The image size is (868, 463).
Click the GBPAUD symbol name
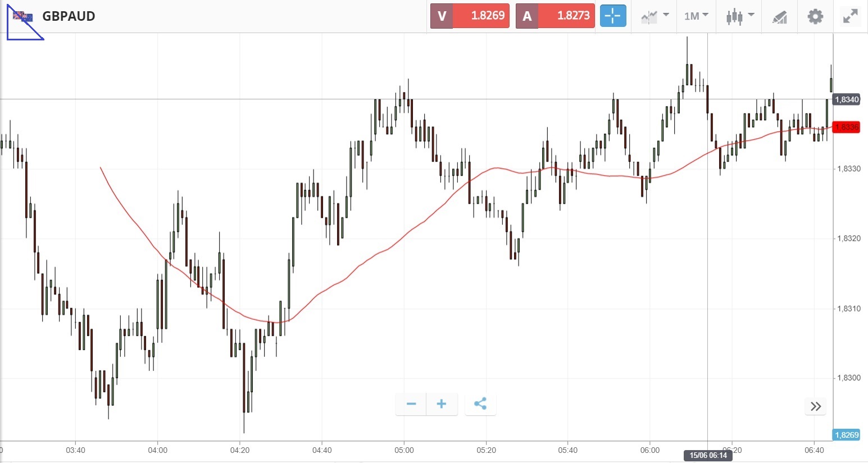[x=69, y=16]
